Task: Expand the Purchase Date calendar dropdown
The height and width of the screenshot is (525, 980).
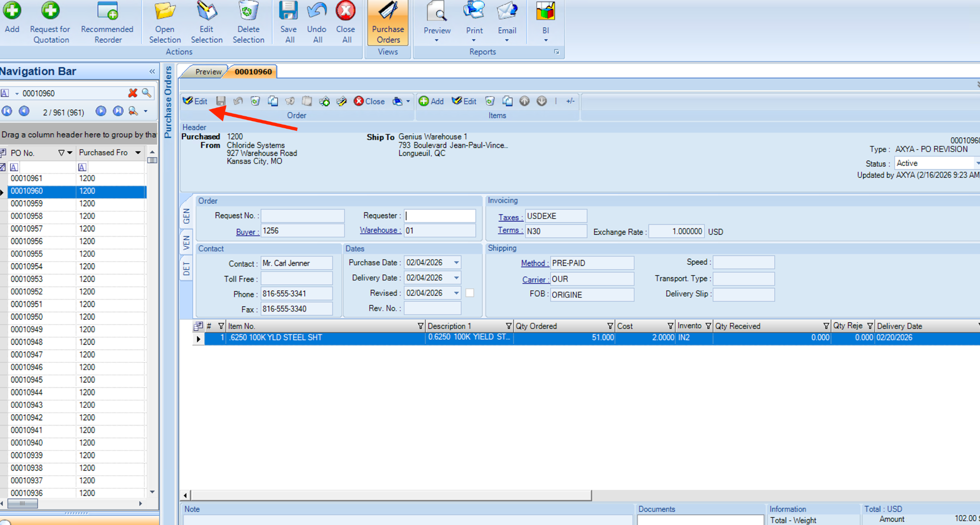Action: pyautogui.click(x=457, y=262)
